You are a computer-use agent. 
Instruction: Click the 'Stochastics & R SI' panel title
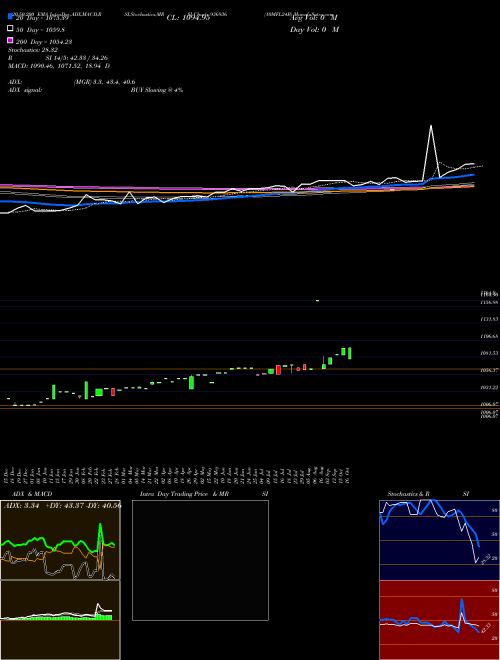pos(428,494)
